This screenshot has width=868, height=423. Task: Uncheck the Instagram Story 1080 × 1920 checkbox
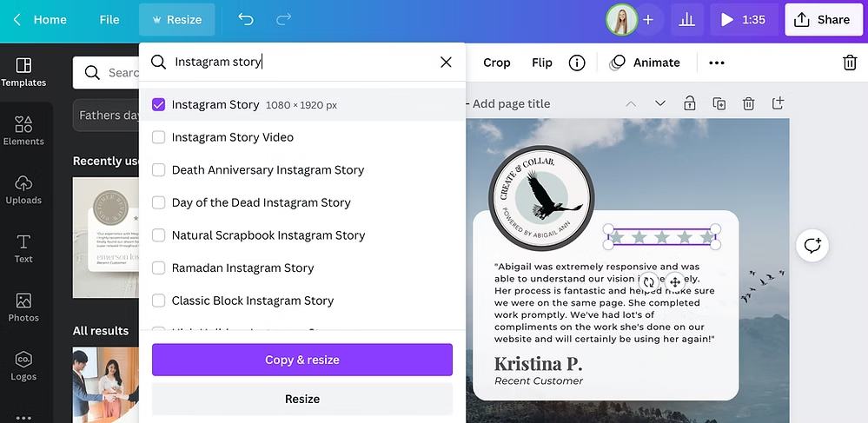pos(158,104)
